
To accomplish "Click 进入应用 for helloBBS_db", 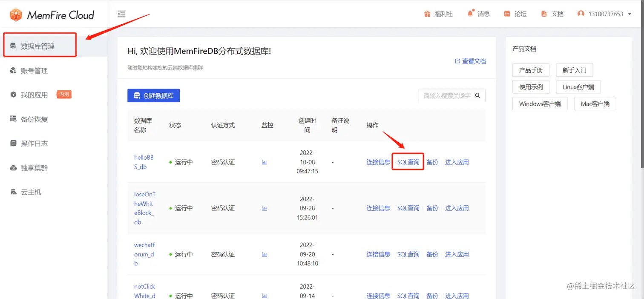I will (457, 162).
